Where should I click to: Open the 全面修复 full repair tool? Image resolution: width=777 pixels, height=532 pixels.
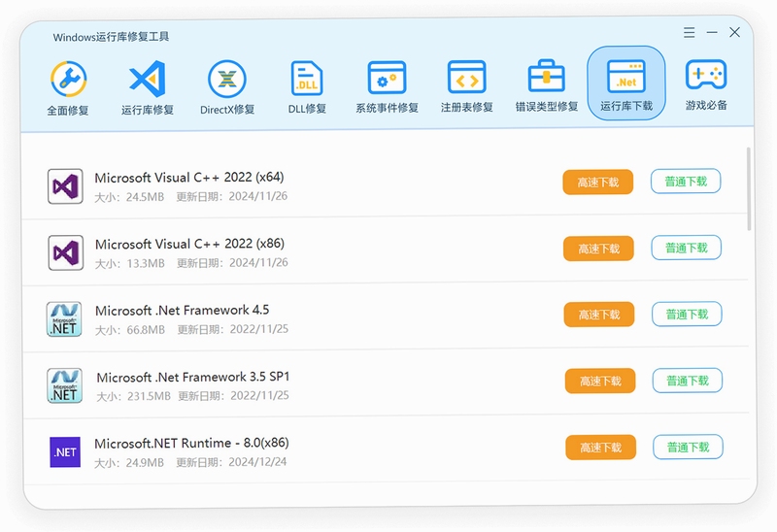(x=68, y=88)
